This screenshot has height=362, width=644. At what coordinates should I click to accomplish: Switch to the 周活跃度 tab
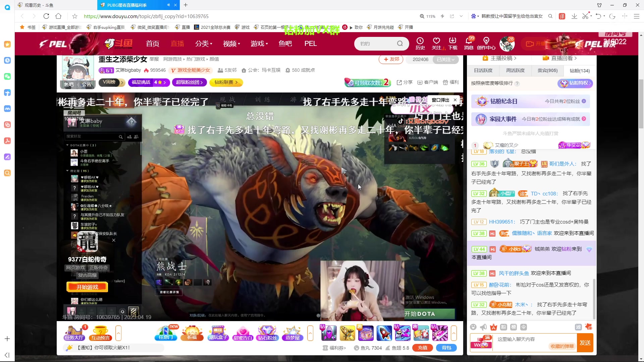pos(515,71)
